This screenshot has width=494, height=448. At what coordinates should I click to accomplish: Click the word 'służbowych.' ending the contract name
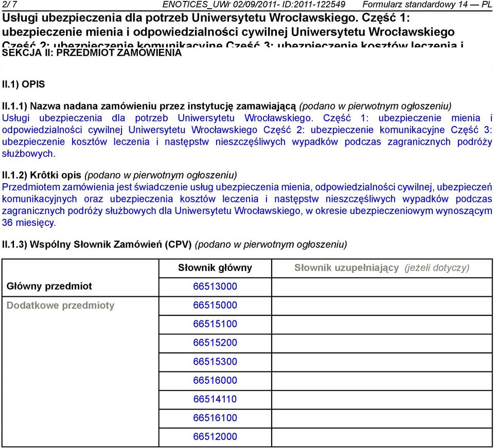[29, 154]
